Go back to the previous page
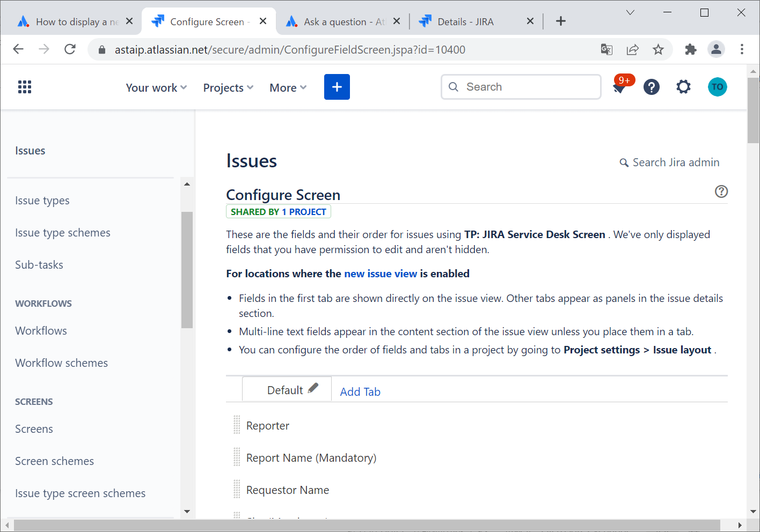This screenshot has width=760, height=532. pyautogui.click(x=18, y=49)
